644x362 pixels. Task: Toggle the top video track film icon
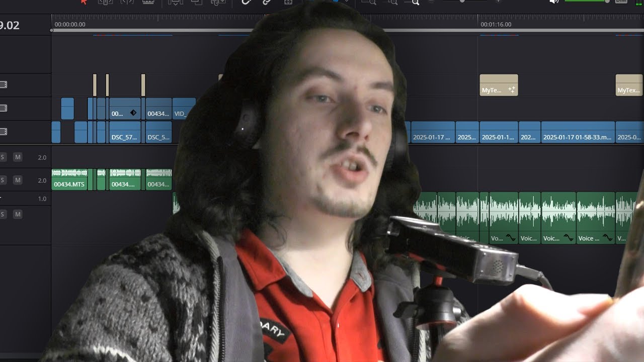coord(4,84)
